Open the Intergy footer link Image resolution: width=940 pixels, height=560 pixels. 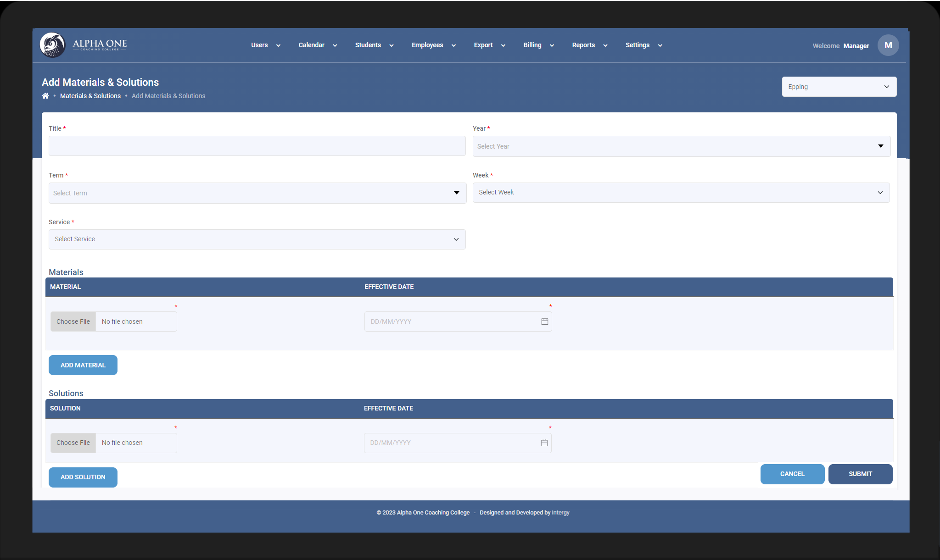click(560, 513)
